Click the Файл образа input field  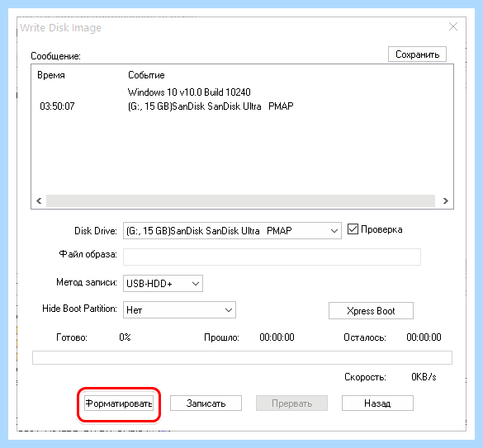point(272,257)
